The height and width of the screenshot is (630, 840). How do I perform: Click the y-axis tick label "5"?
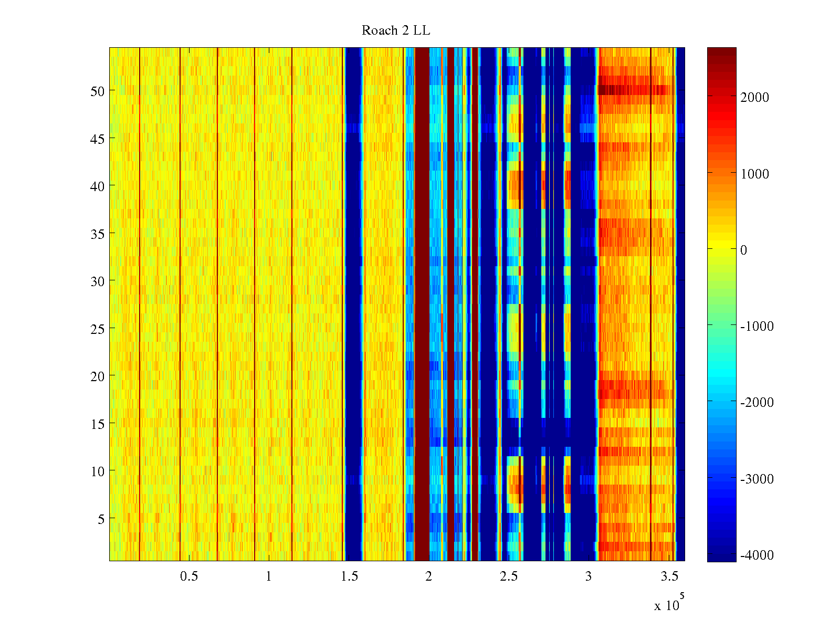click(101, 519)
